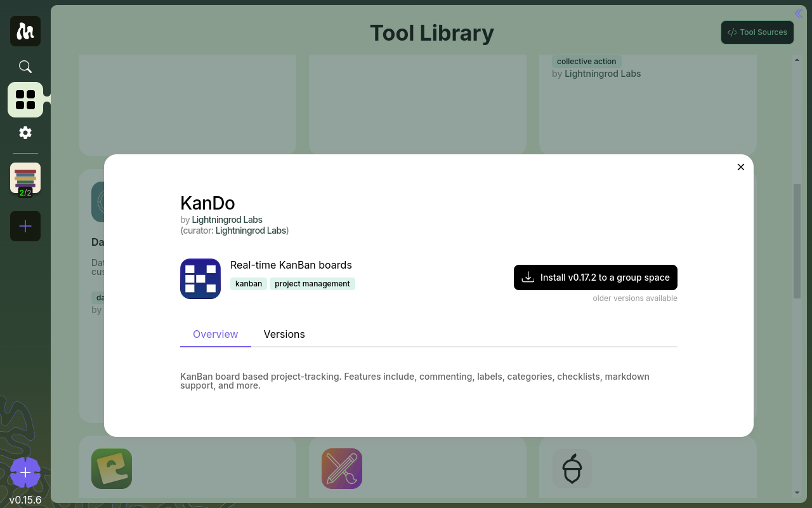The width and height of the screenshot is (812, 508).
Task: Click the 'project management' tag
Action: [x=312, y=284]
